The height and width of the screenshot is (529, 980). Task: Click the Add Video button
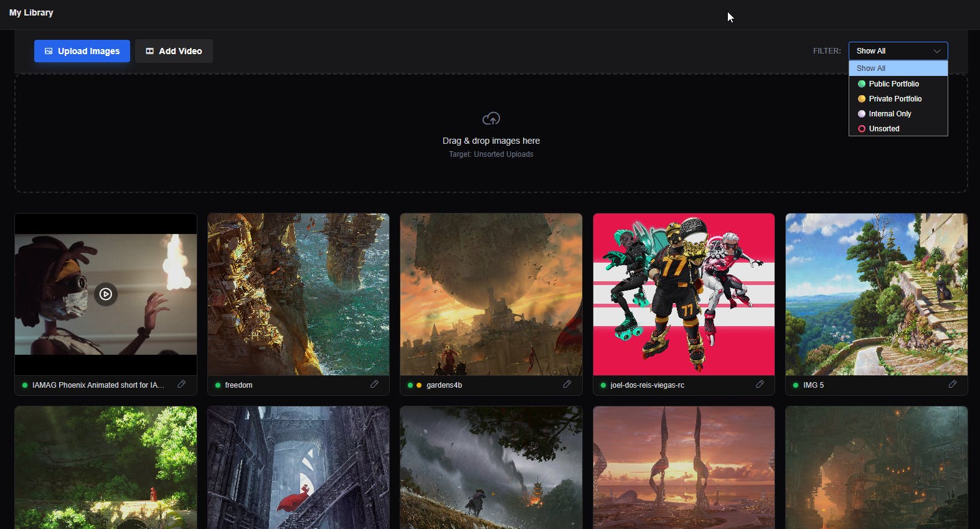pos(174,51)
